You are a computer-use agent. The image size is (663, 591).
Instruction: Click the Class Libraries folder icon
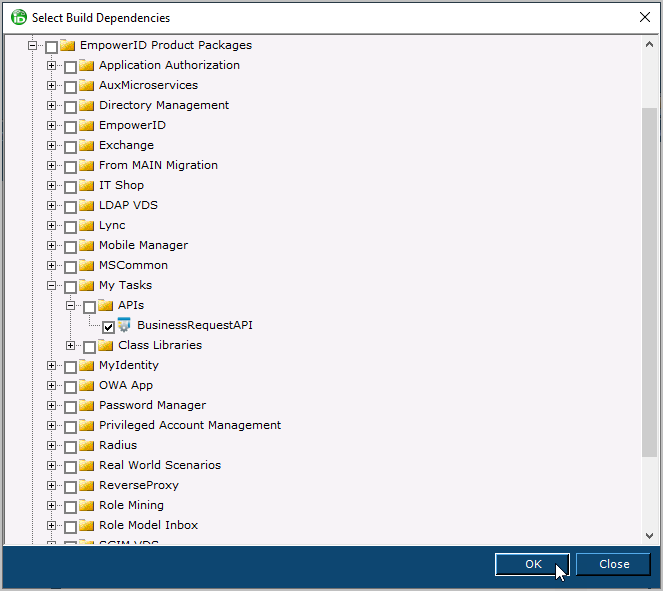point(106,345)
